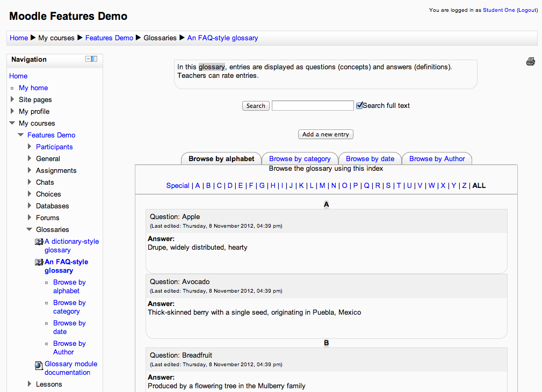This screenshot has width=542, height=392.
Task: Click the printer-friendly version icon
Action: pyautogui.click(x=531, y=62)
